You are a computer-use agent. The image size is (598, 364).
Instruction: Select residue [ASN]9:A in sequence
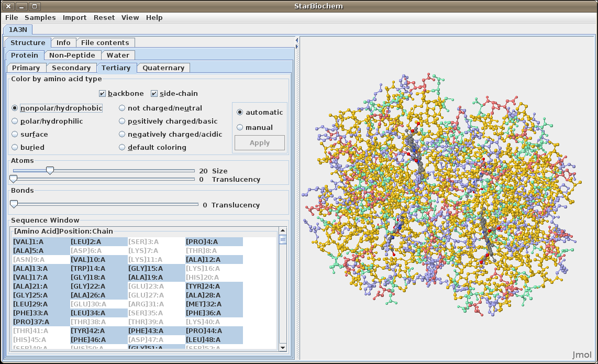pos(41,259)
